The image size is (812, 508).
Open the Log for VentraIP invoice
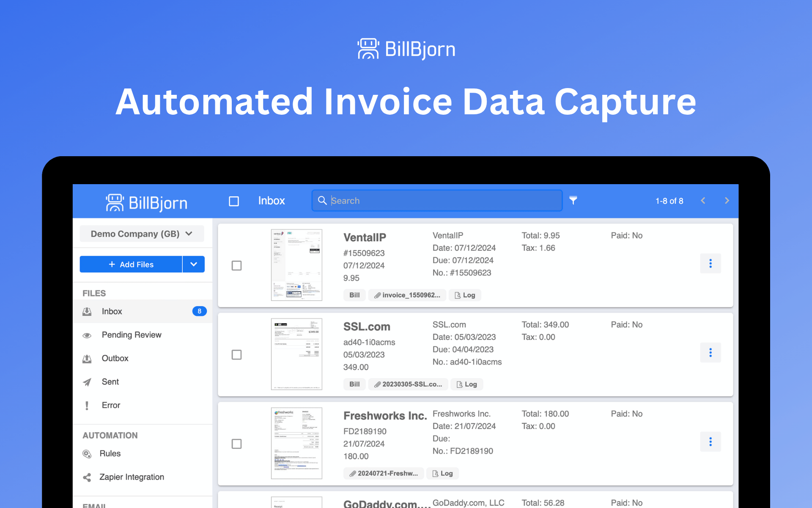pyautogui.click(x=465, y=295)
